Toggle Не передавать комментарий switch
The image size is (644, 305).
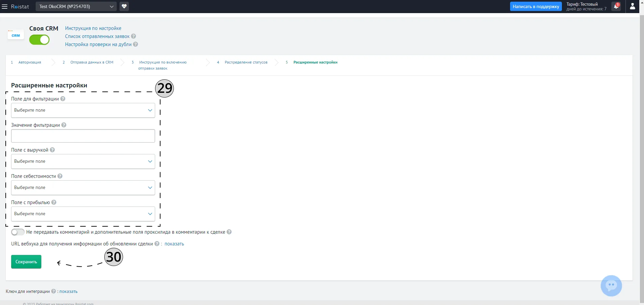[17, 232]
